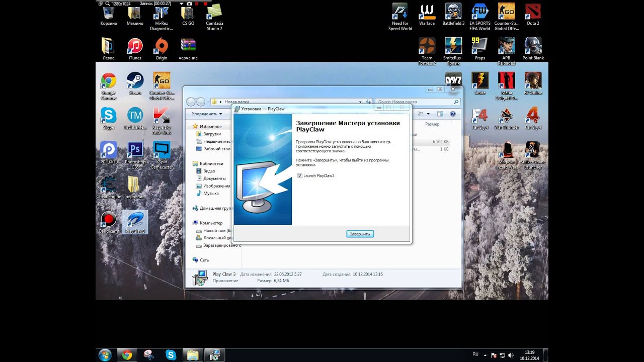Click the Explorer search field Поиск: Новая папка
The height and width of the screenshot is (362, 644).
pyautogui.click(x=417, y=102)
